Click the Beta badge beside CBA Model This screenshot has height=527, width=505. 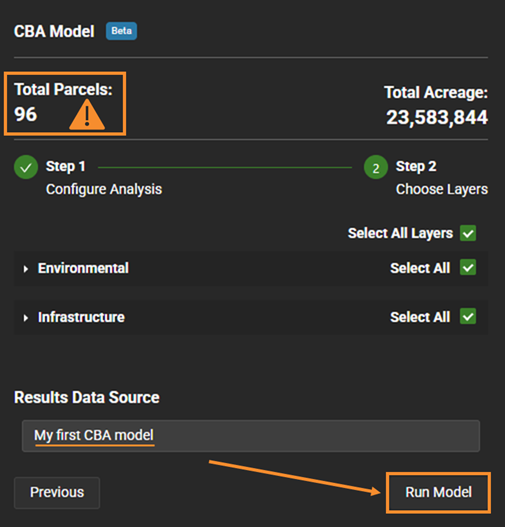121,31
